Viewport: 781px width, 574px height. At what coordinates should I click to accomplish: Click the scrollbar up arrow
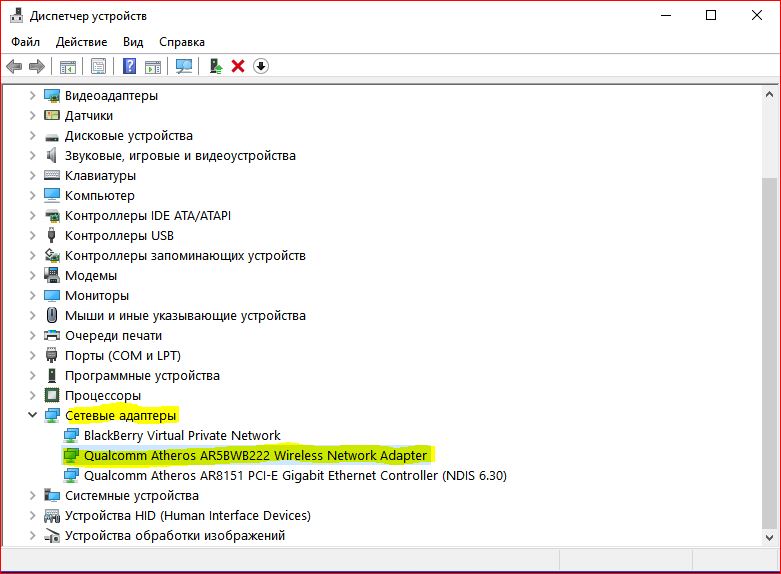pos(769,94)
